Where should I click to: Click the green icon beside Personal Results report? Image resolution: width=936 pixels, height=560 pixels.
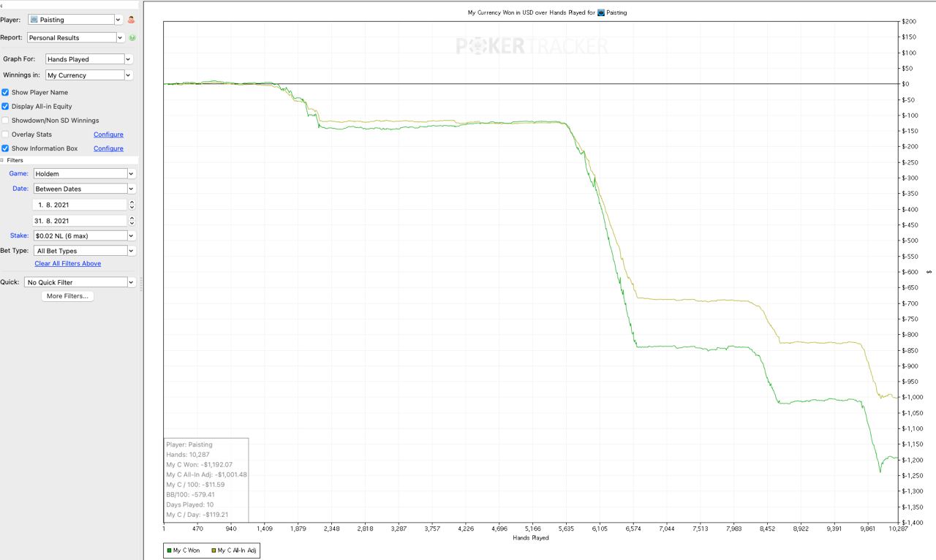pyautogui.click(x=132, y=37)
